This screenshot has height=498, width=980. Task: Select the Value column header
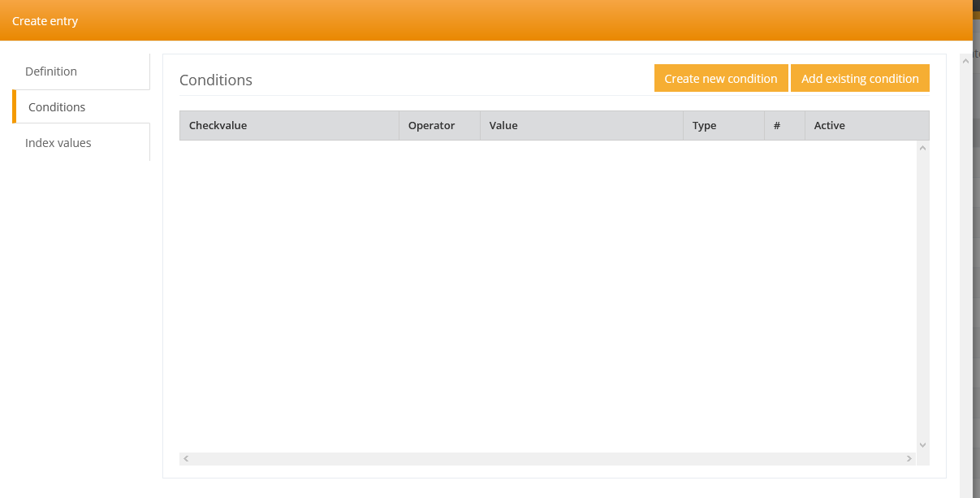point(503,126)
